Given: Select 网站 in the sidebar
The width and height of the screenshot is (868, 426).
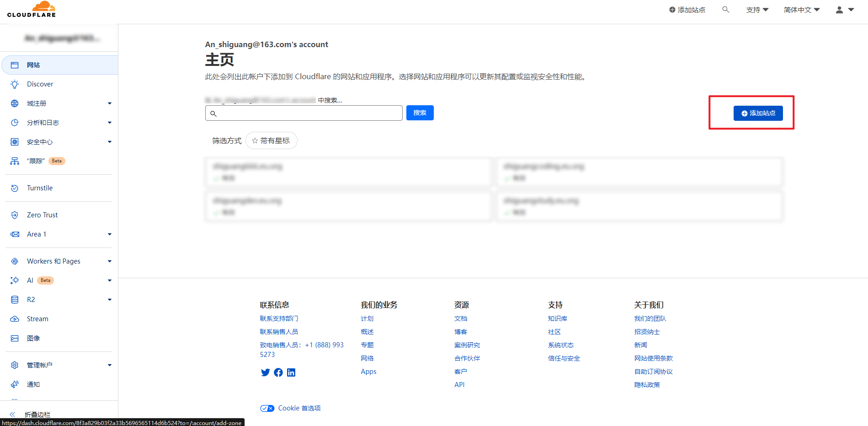Looking at the screenshot, I should click(x=60, y=65).
